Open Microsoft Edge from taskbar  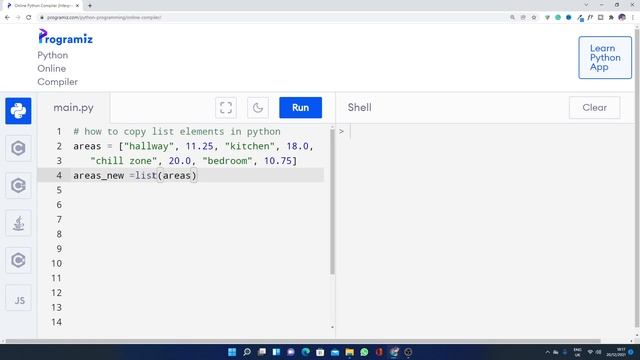coord(305,352)
